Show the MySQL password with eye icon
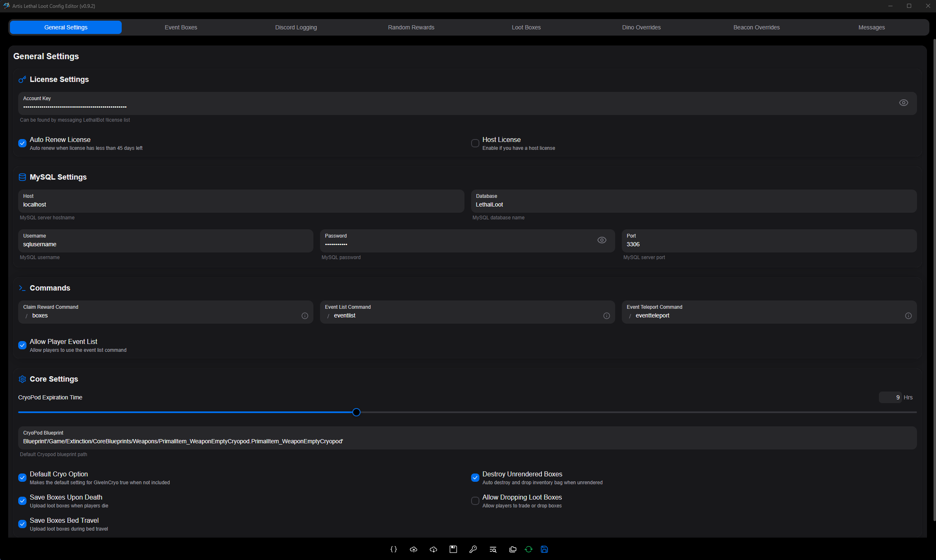Viewport: 936px width, 560px height. point(602,240)
